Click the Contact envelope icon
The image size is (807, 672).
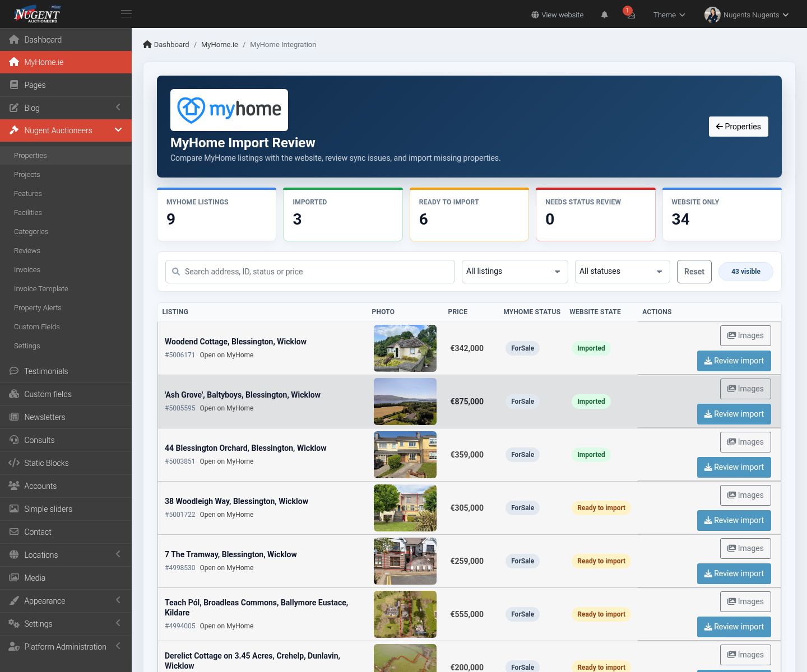(x=14, y=532)
